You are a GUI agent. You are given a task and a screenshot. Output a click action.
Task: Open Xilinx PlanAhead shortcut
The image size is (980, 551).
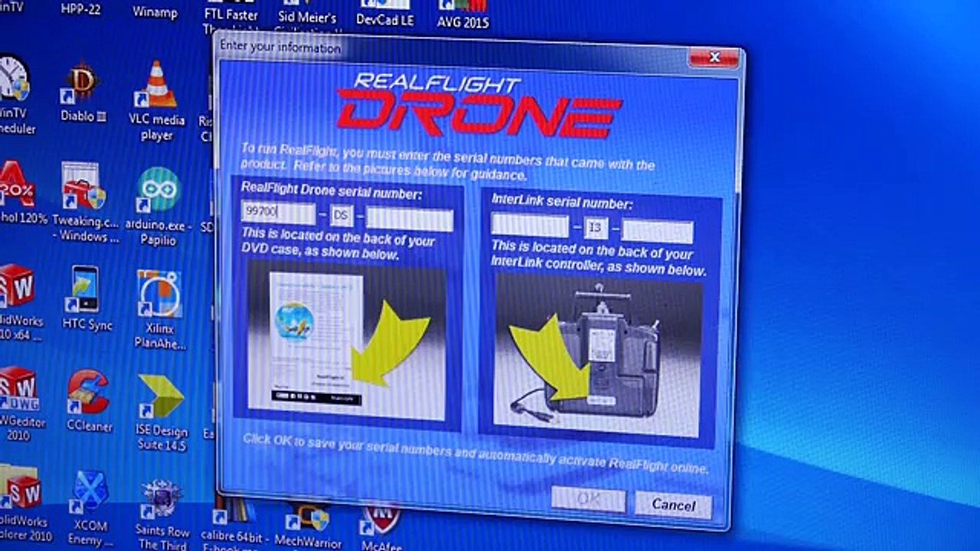tap(160, 308)
